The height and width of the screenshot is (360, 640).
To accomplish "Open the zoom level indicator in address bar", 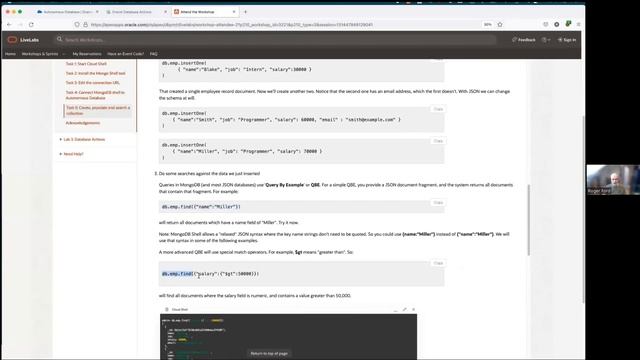I will [488, 24].
